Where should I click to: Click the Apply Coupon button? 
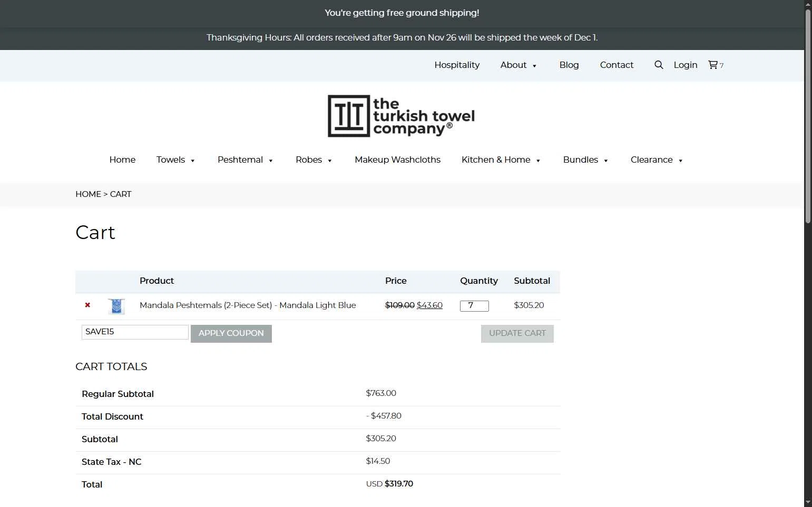pyautogui.click(x=231, y=333)
